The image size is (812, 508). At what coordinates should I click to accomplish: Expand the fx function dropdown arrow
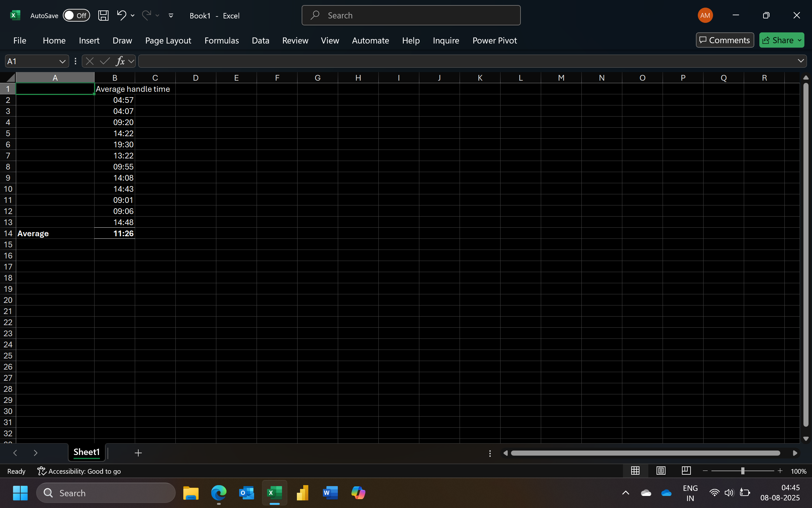coord(131,62)
